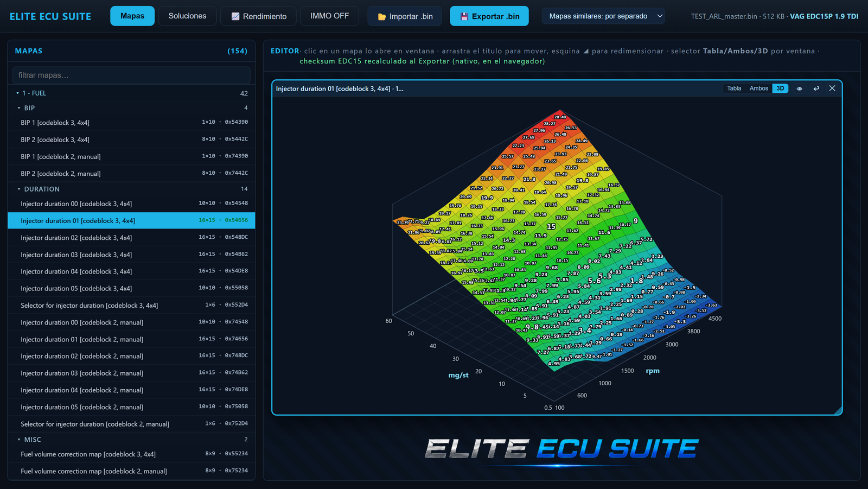Viewport: 868px width, 489px height.
Task: Open BIP 2 [codeblock 2, manual] map
Action: [x=131, y=173]
